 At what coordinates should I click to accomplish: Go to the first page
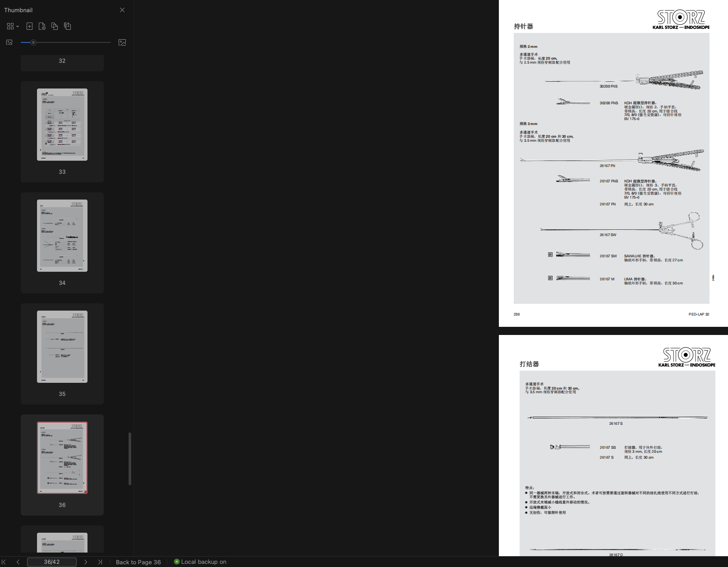pyautogui.click(x=4, y=562)
